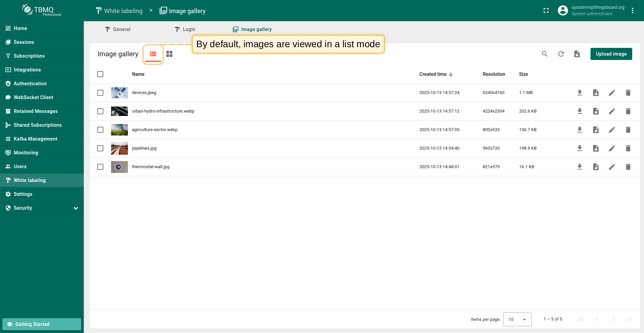644x333 pixels.
Task: Click the Upload image button
Action: (611, 54)
